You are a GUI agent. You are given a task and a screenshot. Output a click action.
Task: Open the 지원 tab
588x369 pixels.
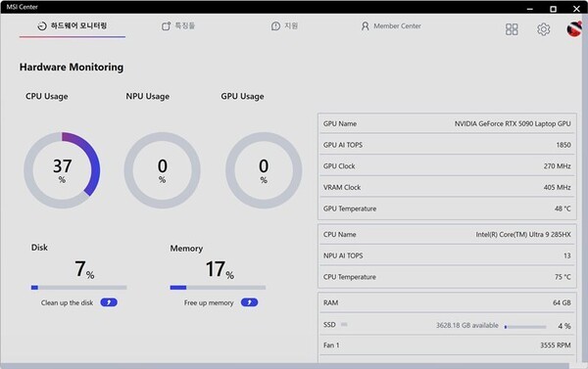284,25
